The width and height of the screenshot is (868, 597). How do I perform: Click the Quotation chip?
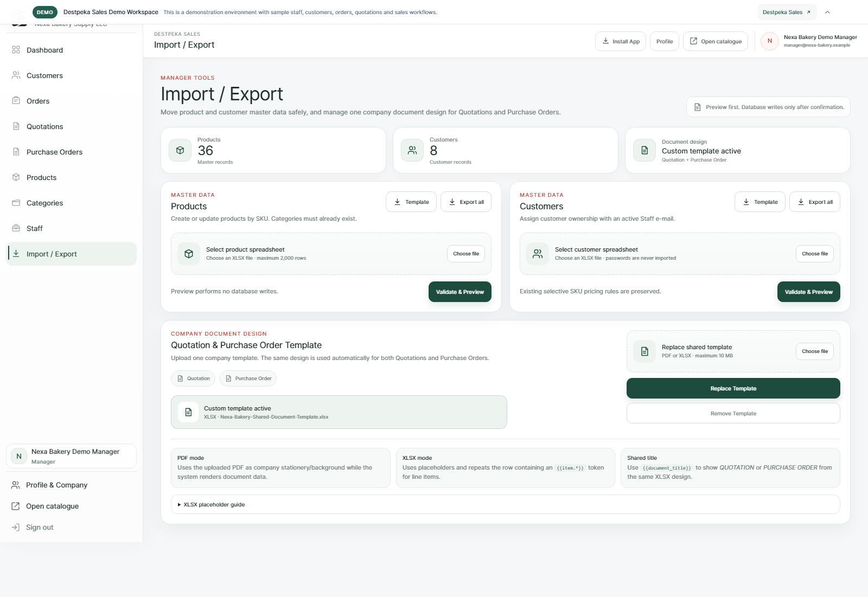point(193,378)
